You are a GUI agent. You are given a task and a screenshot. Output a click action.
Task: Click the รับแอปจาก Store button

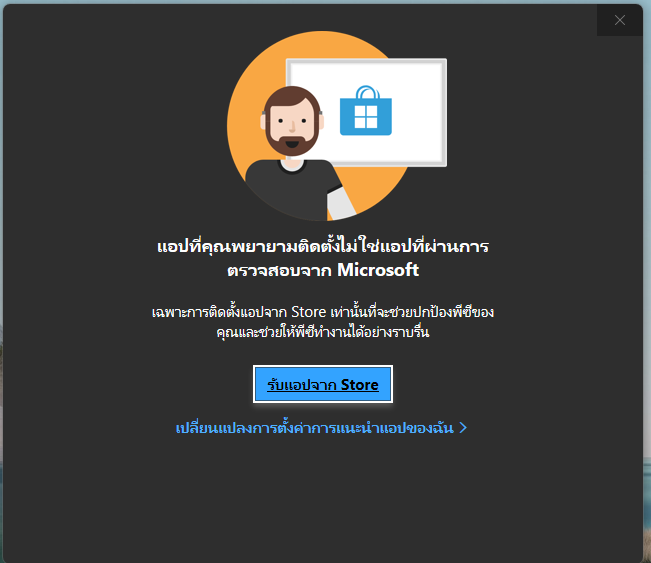[323, 384]
